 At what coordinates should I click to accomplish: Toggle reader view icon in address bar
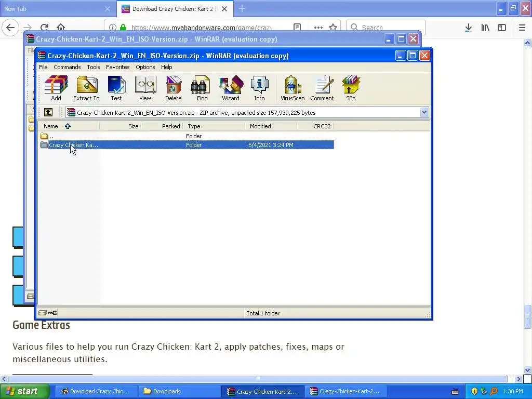(297, 28)
